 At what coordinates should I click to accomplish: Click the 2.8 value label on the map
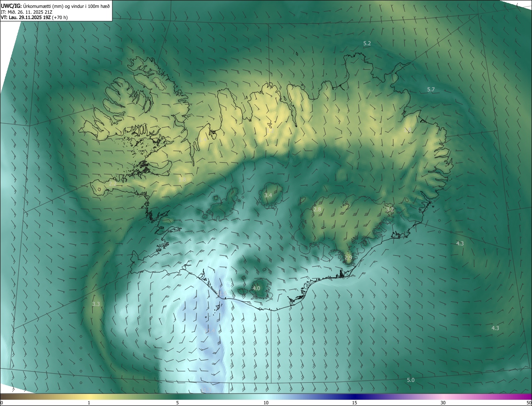317,210
